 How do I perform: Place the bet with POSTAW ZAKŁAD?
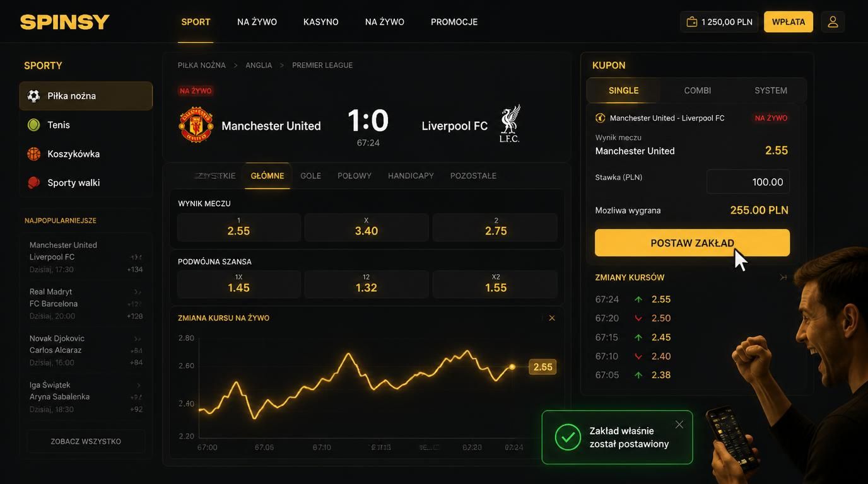[692, 243]
